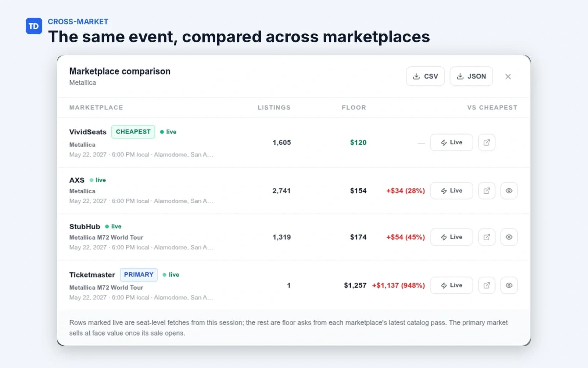Select the StubHub marketplace name
588x368 pixels.
coord(85,226)
